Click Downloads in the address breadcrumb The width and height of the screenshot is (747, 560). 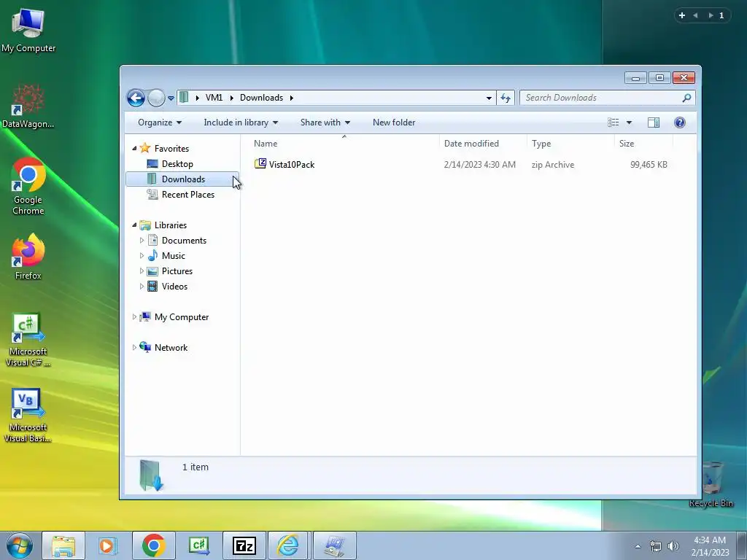pos(261,98)
